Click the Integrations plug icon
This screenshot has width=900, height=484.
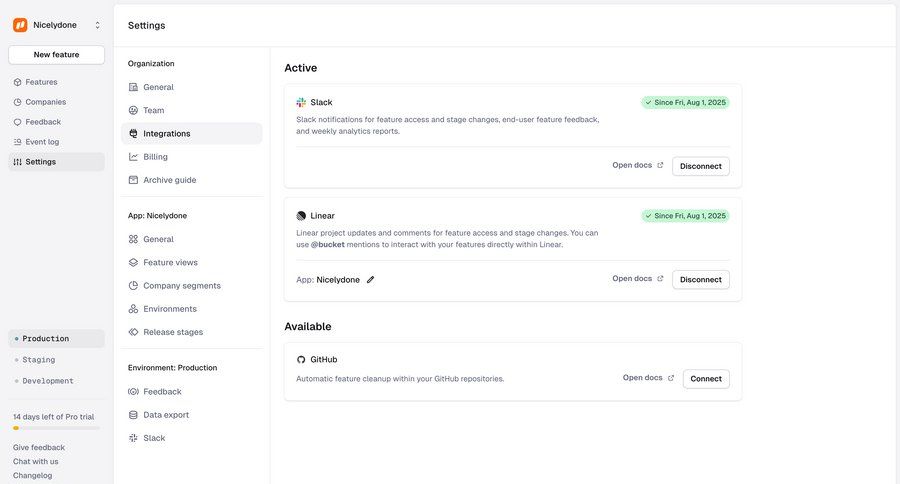click(x=133, y=133)
